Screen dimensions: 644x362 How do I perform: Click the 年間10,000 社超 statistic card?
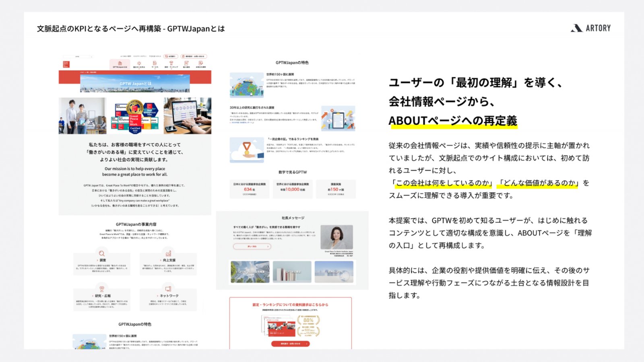(293, 189)
